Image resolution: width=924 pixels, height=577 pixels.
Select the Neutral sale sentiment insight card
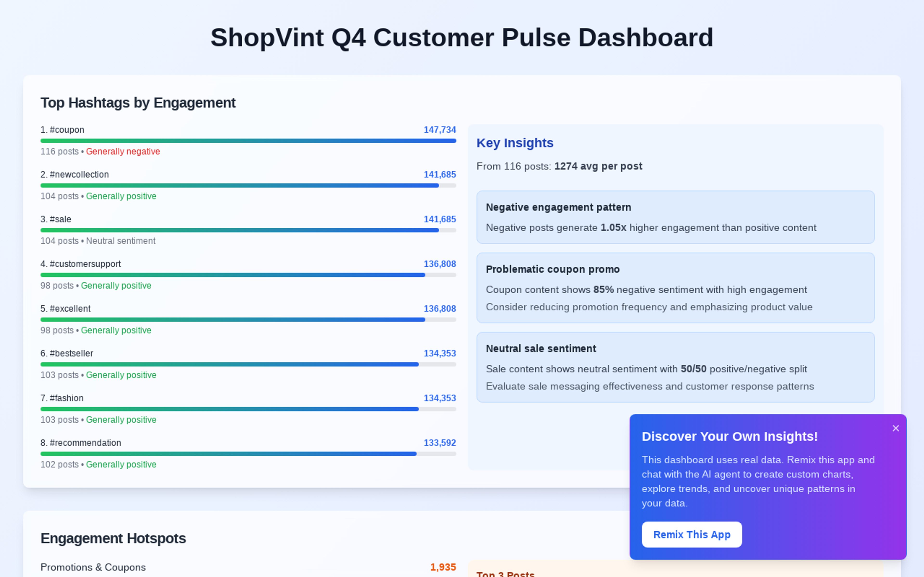click(x=675, y=367)
